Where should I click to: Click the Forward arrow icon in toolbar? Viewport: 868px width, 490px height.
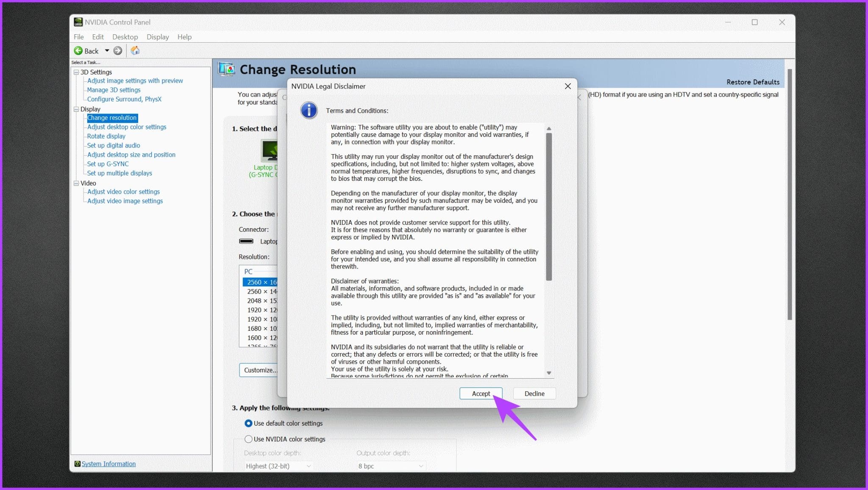click(118, 51)
